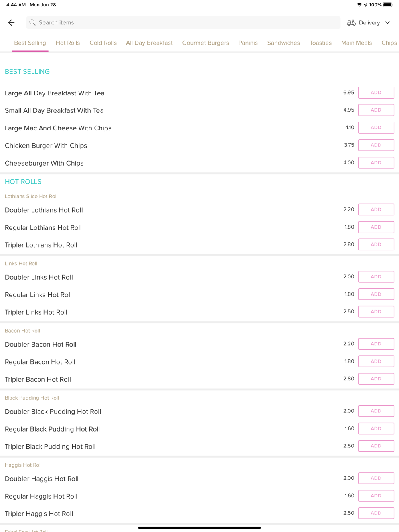Tap the battery status icon
Viewport: 399px width, 532px height.
[x=388, y=5]
